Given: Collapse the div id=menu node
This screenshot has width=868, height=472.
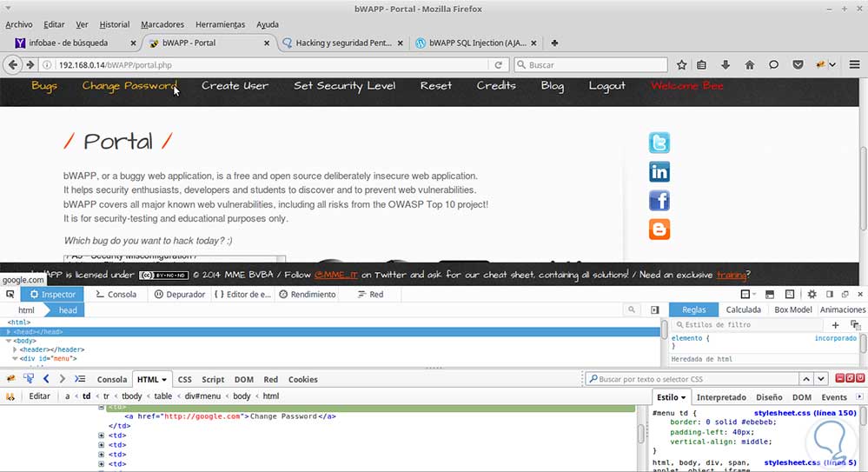Looking at the screenshot, I should coord(15,358).
